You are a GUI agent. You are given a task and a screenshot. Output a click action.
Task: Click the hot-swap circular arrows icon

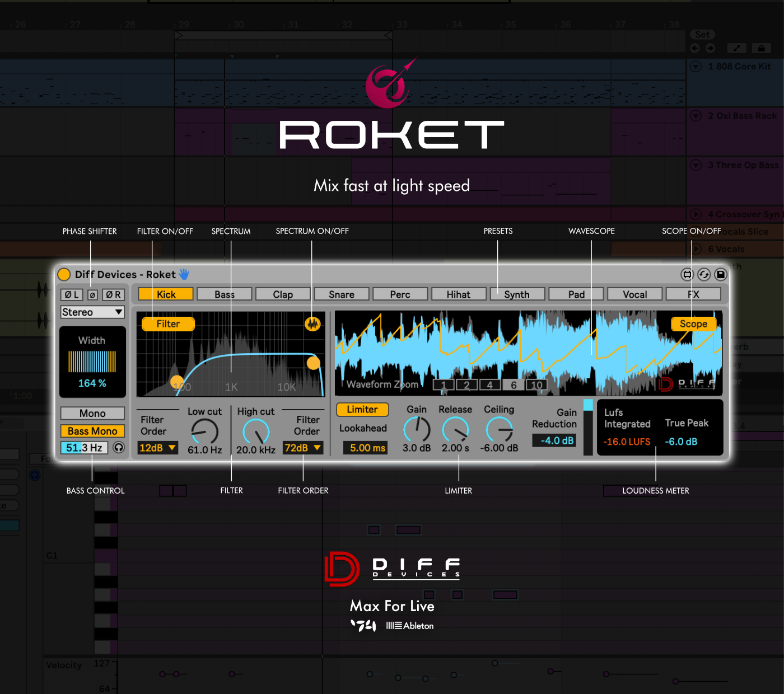tap(704, 274)
